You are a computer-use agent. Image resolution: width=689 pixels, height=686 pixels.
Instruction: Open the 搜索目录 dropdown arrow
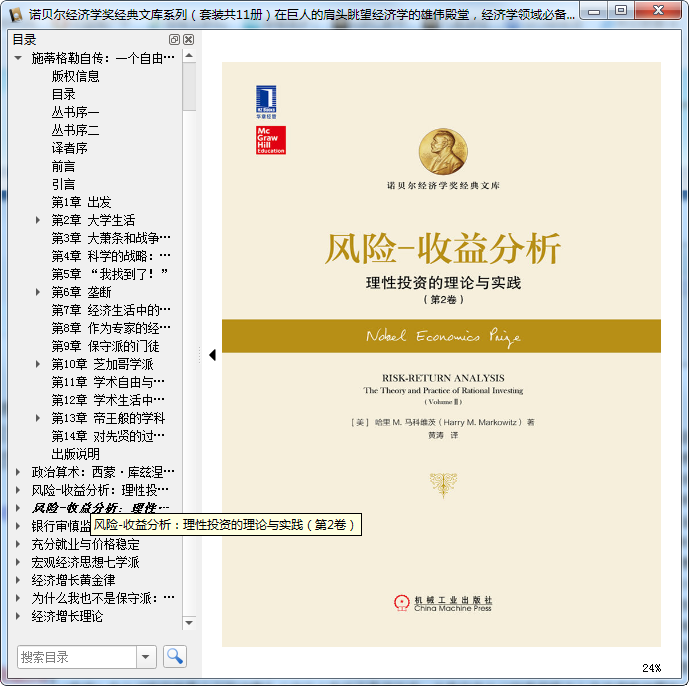coord(146,657)
